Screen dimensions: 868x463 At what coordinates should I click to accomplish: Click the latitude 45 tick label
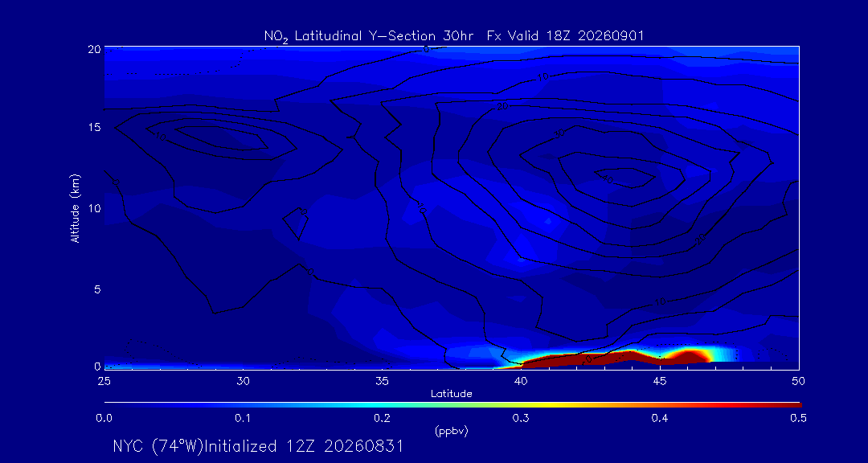(659, 381)
